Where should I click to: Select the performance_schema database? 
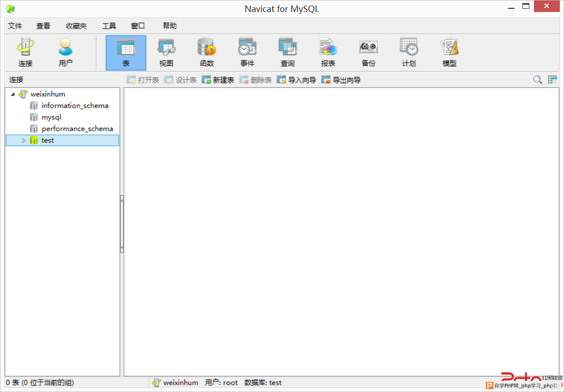click(x=77, y=129)
